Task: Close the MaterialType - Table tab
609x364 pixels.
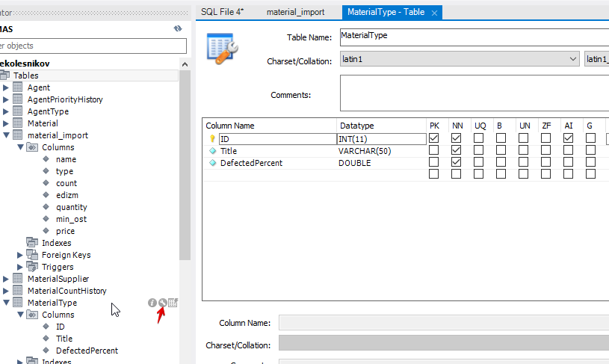Action: coord(432,13)
